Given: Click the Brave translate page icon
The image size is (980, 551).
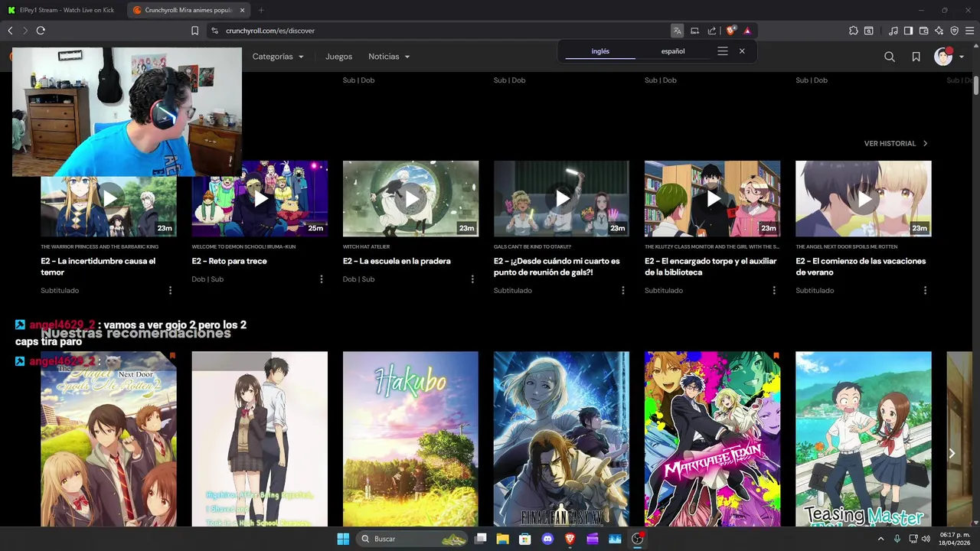Looking at the screenshot, I should 677,31.
